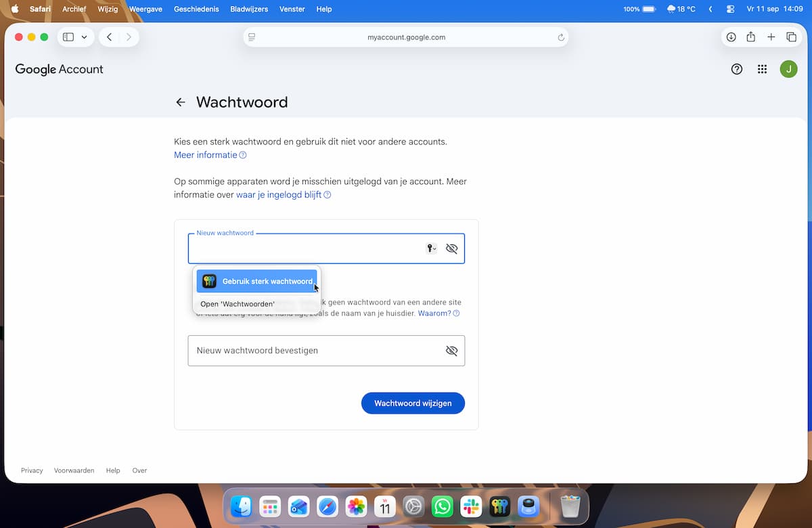Open Control Center in menu bar

tap(730, 9)
